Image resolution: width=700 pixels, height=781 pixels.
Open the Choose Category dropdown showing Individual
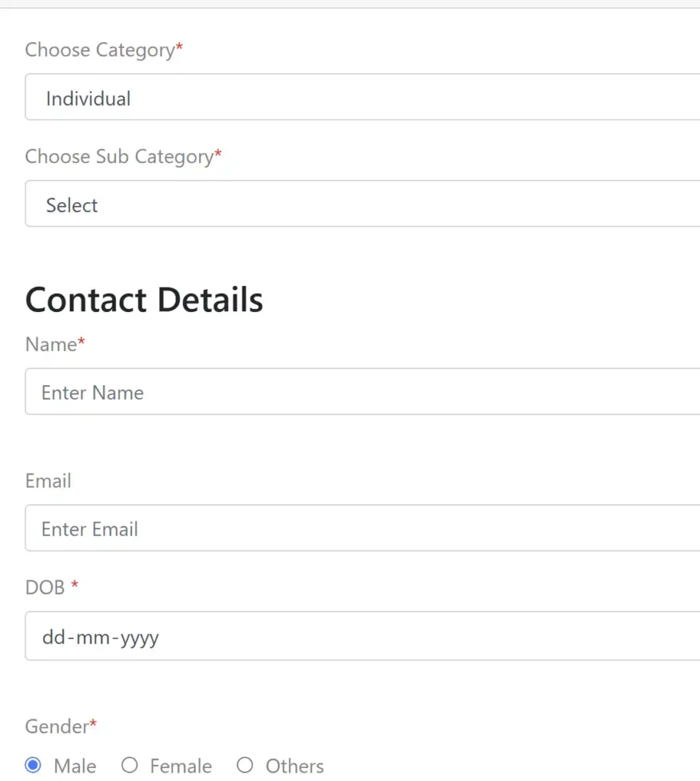362,97
